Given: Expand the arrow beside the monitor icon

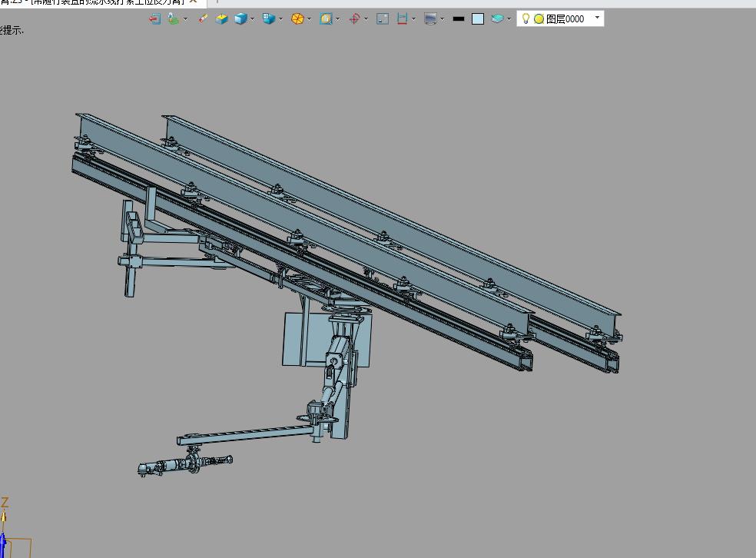Looking at the screenshot, I should point(442,19).
